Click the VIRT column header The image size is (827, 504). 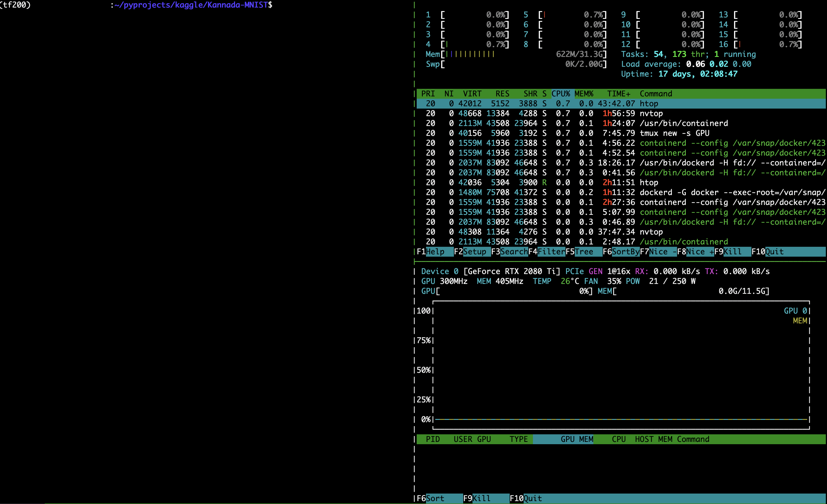pos(472,94)
